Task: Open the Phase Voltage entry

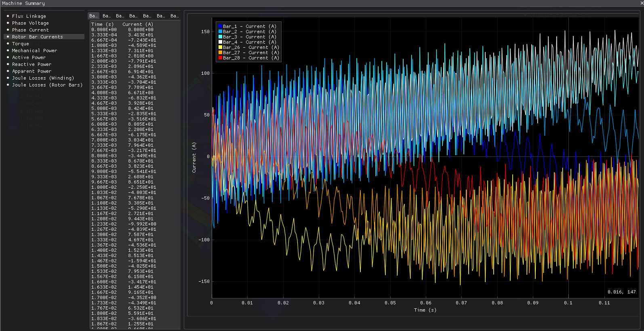Action: click(30, 23)
